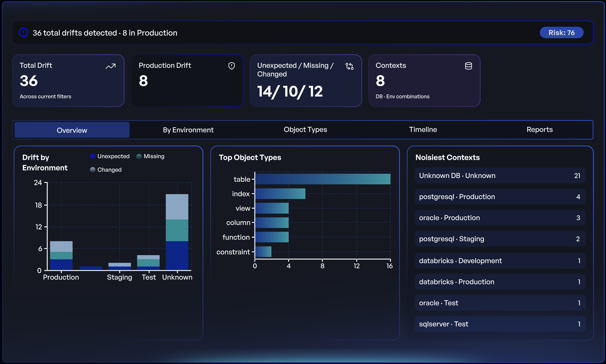606x364 pixels.
Task: Select the Overview tab
Action: click(x=72, y=130)
